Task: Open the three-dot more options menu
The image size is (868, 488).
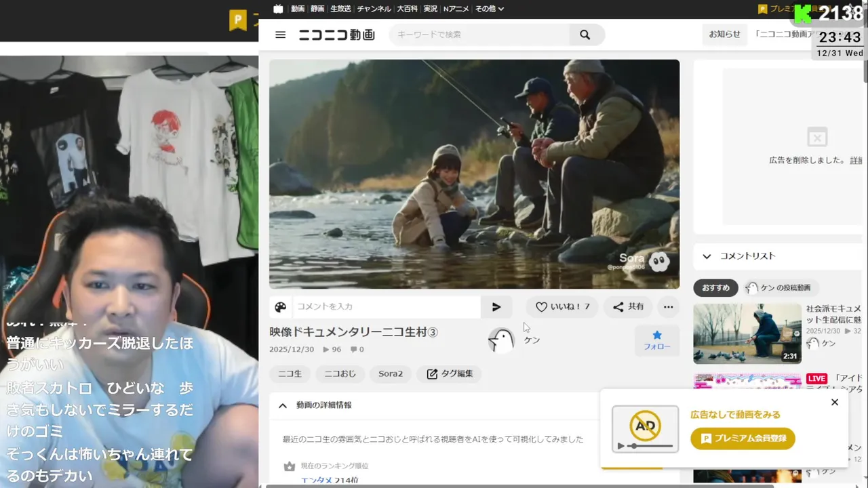Action: point(668,307)
